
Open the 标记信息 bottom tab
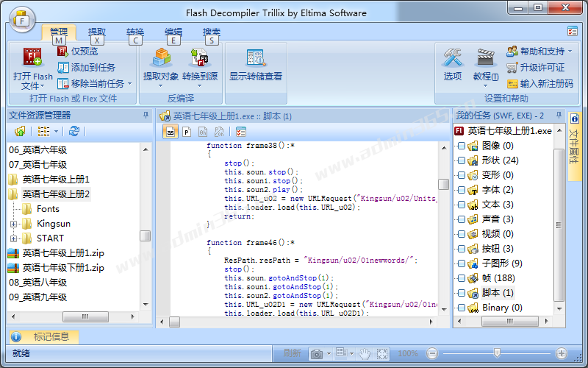tap(44, 337)
